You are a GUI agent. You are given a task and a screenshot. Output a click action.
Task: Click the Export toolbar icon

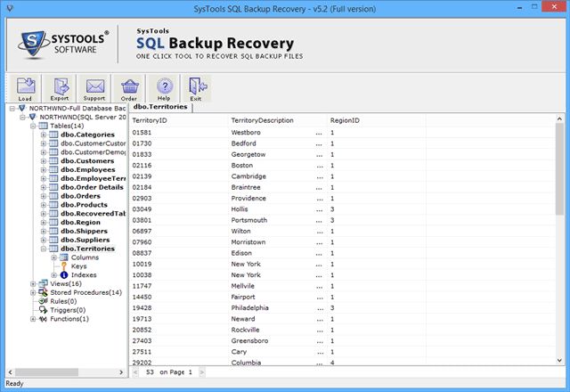tap(61, 89)
